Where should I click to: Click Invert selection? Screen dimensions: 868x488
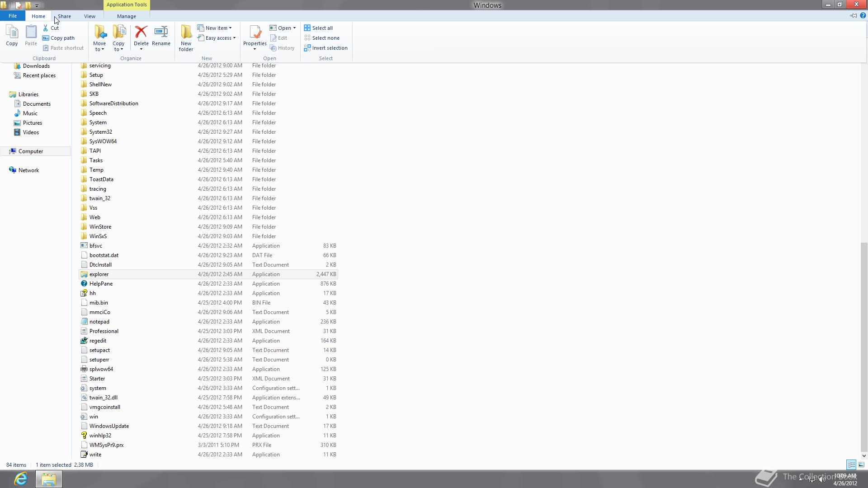[325, 48]
